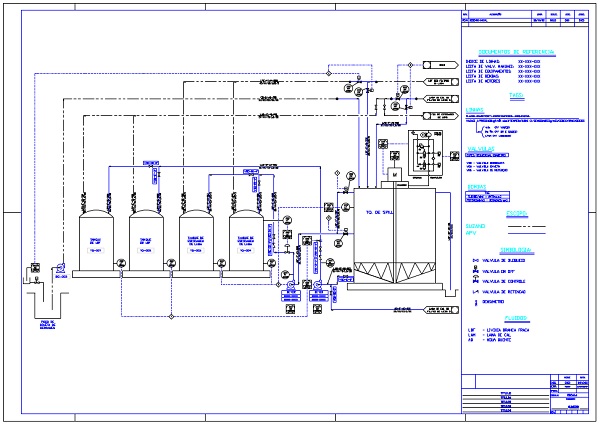Image resolution: width=600 pixels, height=424 pixels.
Task: Click the SIMBOLOGIA legend heading
Action: tap(516, 248)
